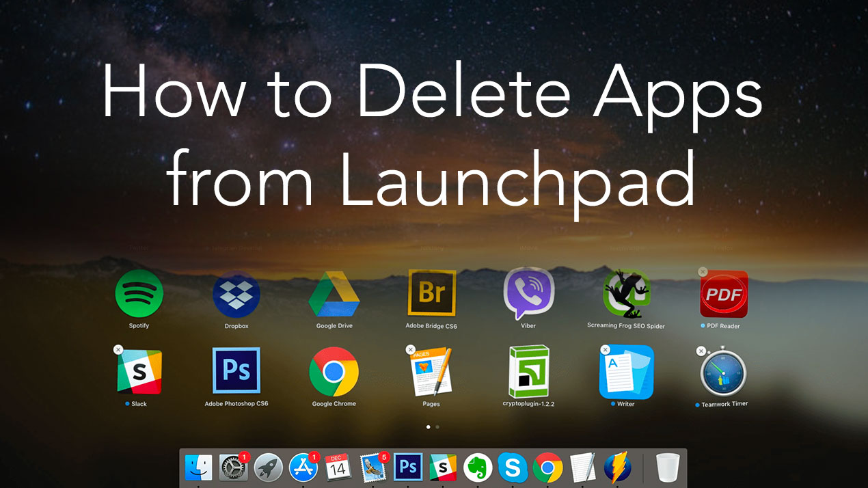
Task: Delete Writer app with its X badge
Action: [x=605, y=350]
